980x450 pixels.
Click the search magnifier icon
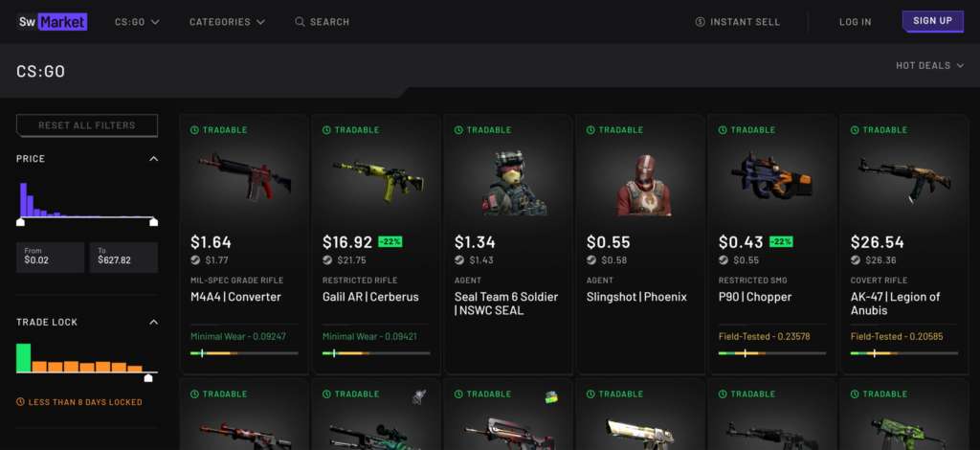click(300, 22)
